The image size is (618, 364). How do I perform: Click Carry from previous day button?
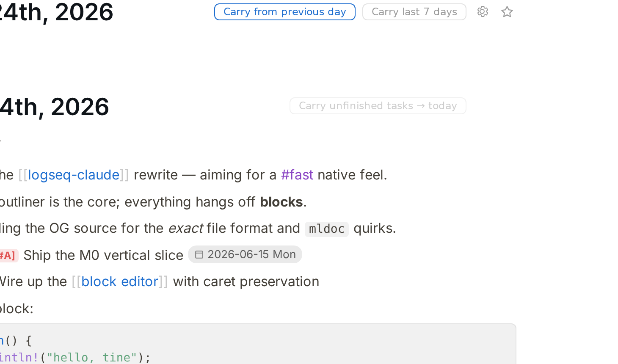click(x=285, y=12)
